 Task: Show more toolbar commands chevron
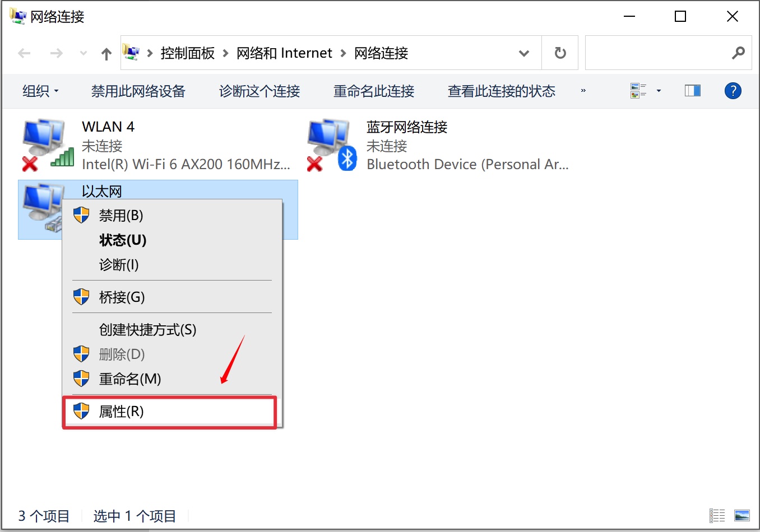click(x=583, y=91)
